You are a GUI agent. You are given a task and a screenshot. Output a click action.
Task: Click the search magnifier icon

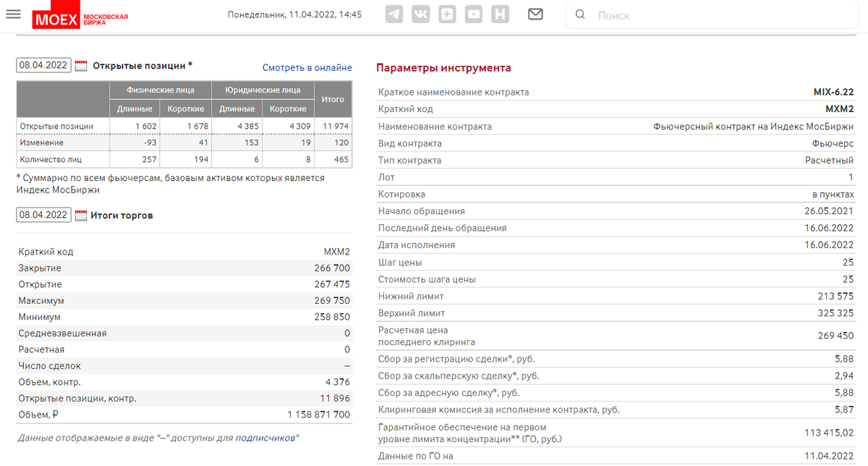[580, 14]
